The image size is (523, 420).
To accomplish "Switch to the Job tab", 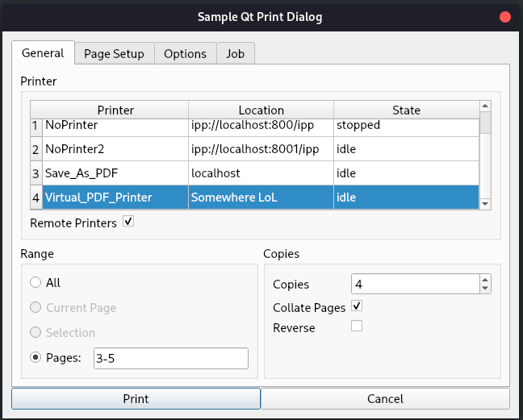I will 236,54.
